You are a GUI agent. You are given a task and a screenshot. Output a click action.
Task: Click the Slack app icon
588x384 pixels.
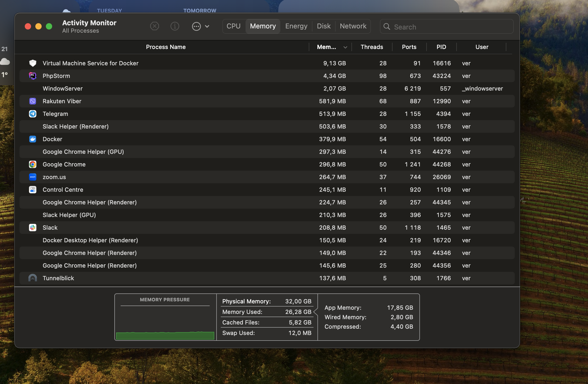click(x=32, y=228)
